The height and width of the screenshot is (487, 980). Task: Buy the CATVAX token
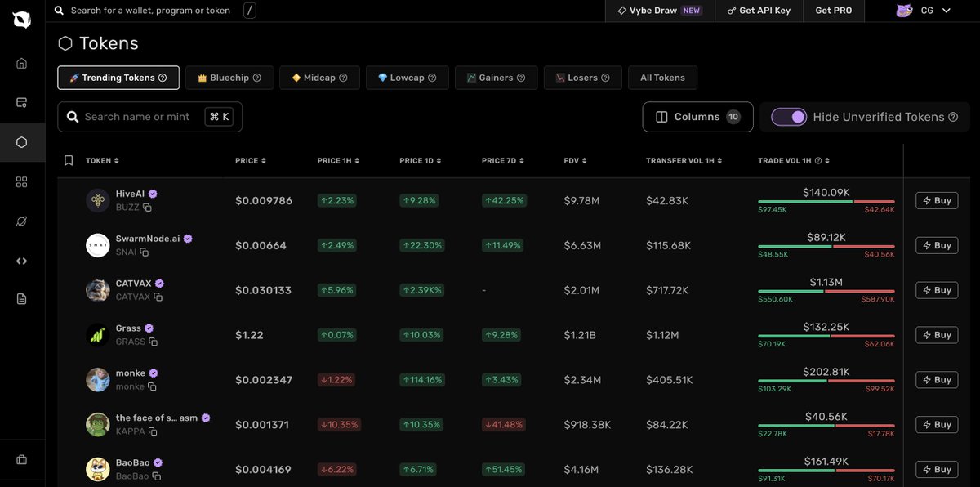(937, 290)
